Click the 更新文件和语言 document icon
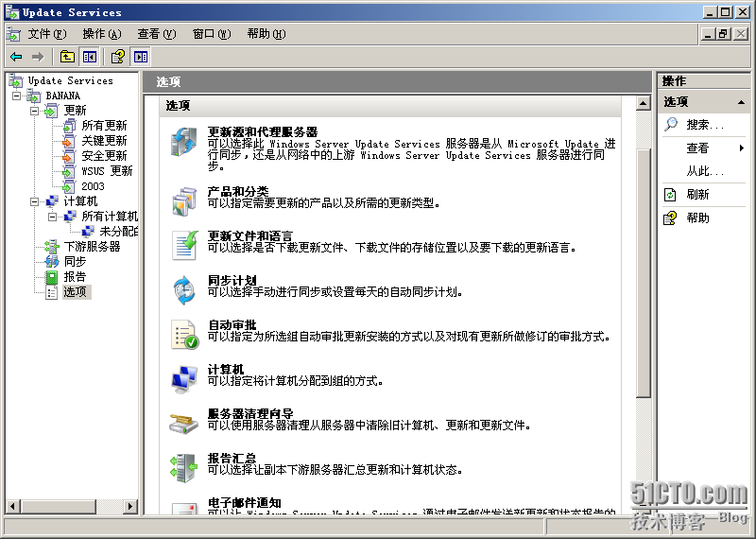756x539 pixels. [x=185, y=245]
